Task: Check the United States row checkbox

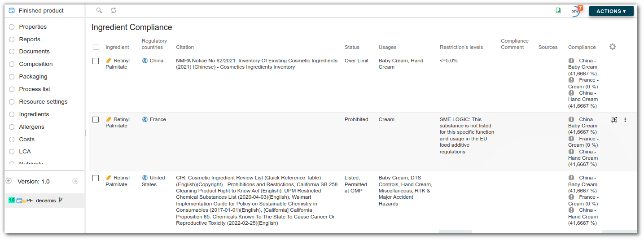Action: pos(96,178)
